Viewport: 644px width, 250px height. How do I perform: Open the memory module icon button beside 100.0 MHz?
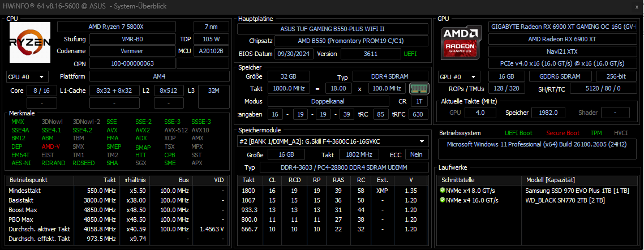[x=419, y=88]
